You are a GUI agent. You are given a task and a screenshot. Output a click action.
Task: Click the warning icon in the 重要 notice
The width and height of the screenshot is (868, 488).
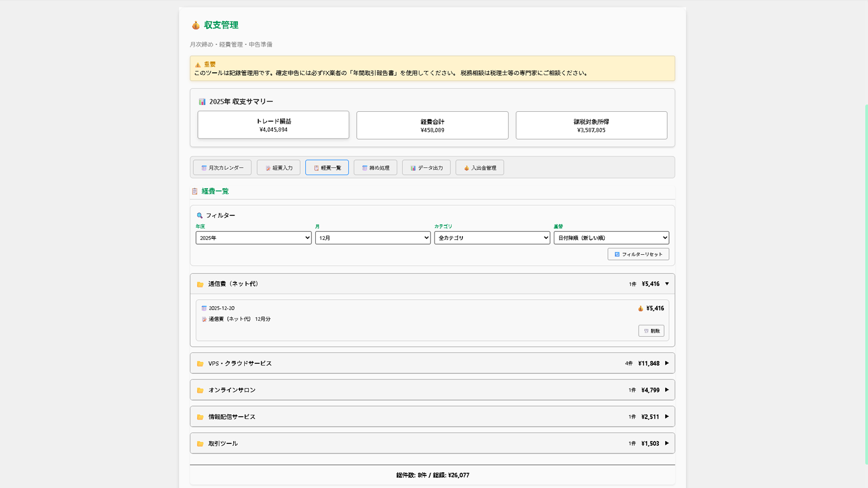tap(198, 65)
